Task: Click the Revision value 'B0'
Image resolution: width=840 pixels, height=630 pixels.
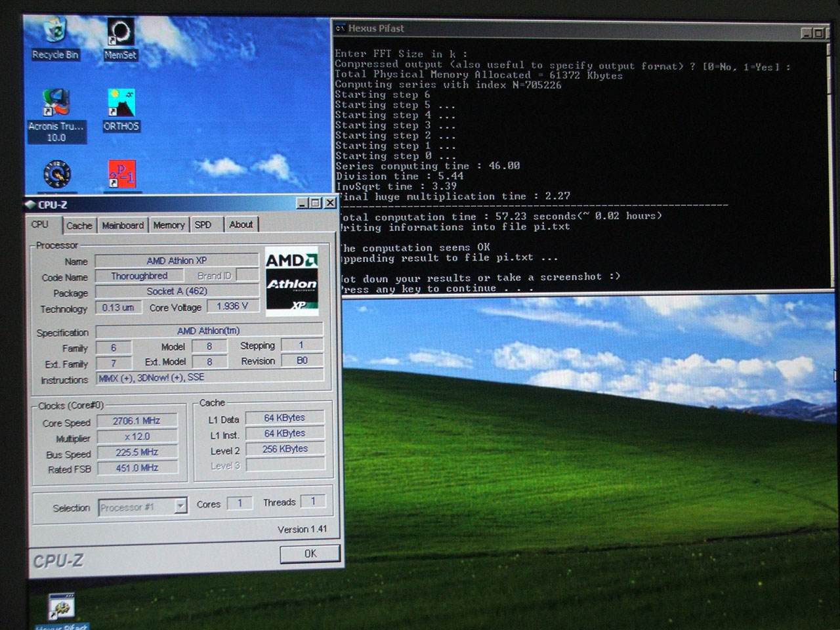Action: coord(302,360)
